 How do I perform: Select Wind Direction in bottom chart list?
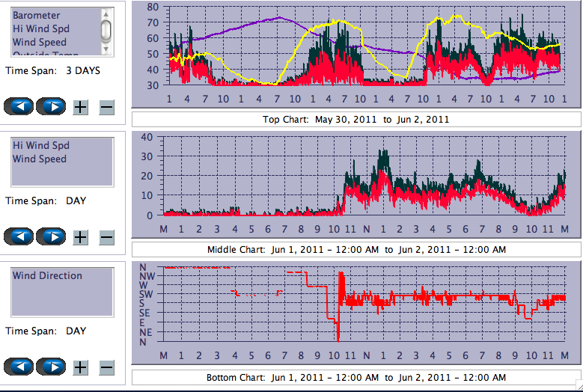point(47,276)
